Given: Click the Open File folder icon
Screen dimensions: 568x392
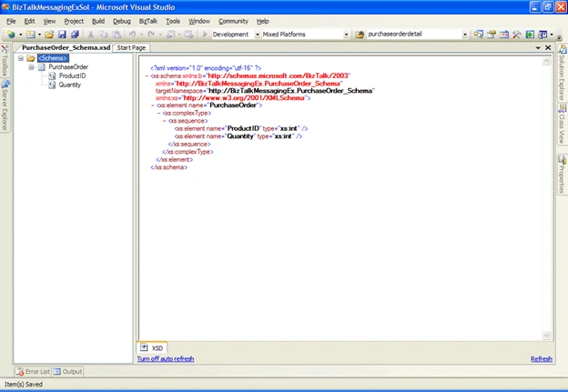Looking at the screenshot, I should click(x=49, y=35).
